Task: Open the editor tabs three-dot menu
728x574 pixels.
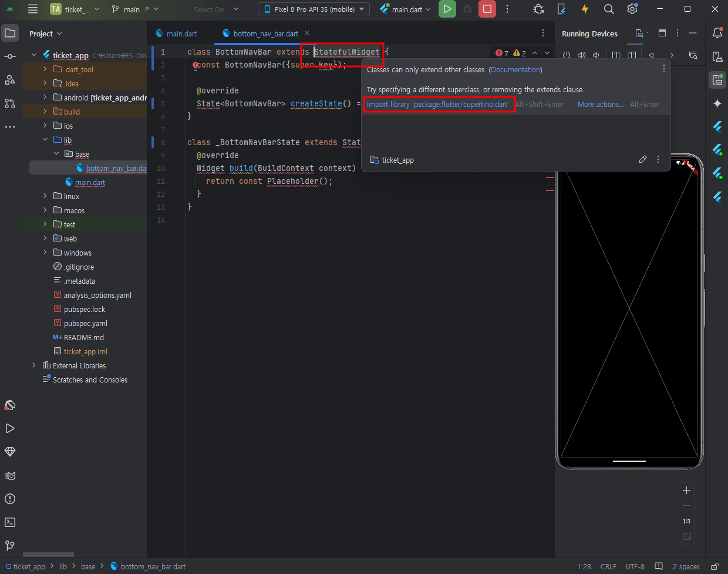Action: tap(543, 33)
